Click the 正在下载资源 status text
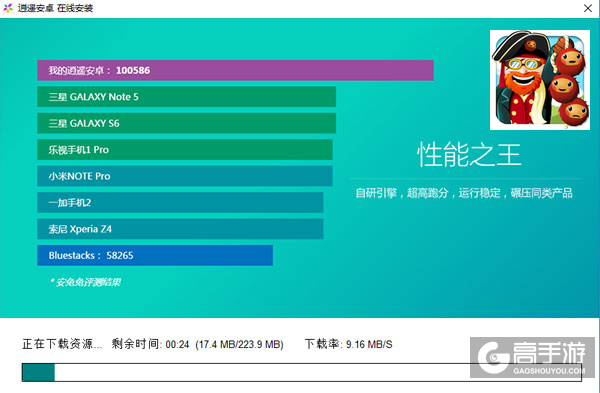This screenshot has height=393, width=600. pos(62,344)
